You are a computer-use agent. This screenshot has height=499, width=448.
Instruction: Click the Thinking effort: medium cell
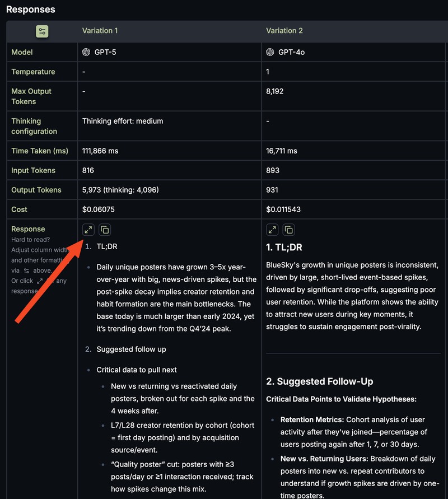click(x=123, y=121)
